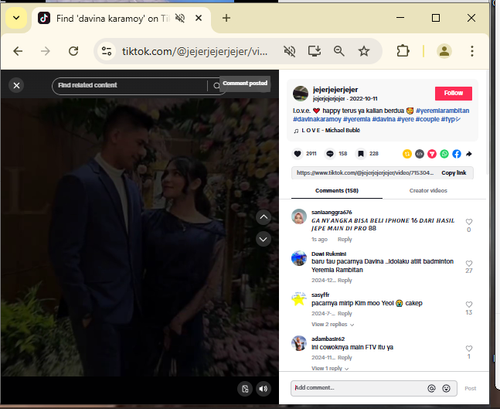This screenshot has height=409, width=500.
Task: Click the tiktok.com address bar URL
Action: pyautogui.click(x=195, y=51)
